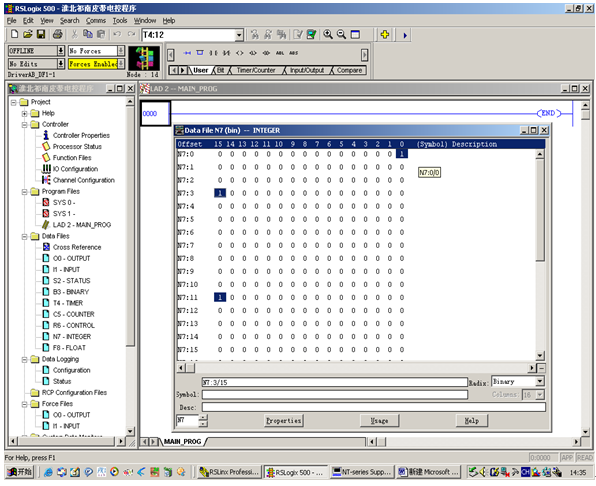Click the Verify file icon
This screenshot has width=596, height=486.
(x=298, y=35)
